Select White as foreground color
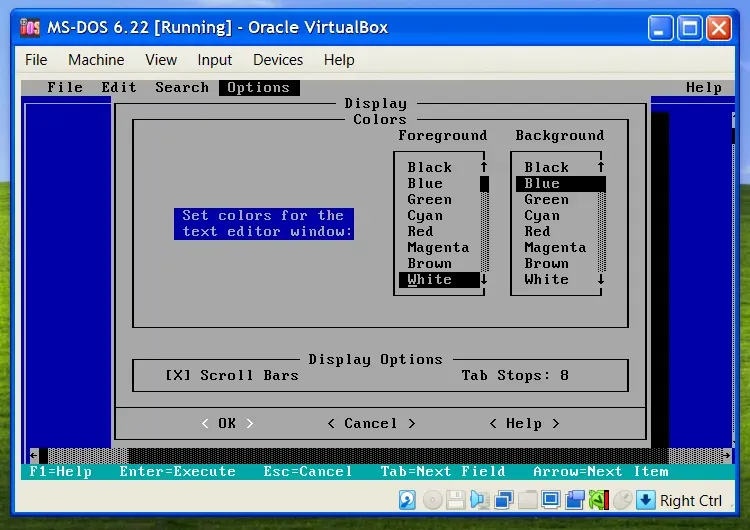The width and height of the screenshot is (750, 530). [439, 279]
